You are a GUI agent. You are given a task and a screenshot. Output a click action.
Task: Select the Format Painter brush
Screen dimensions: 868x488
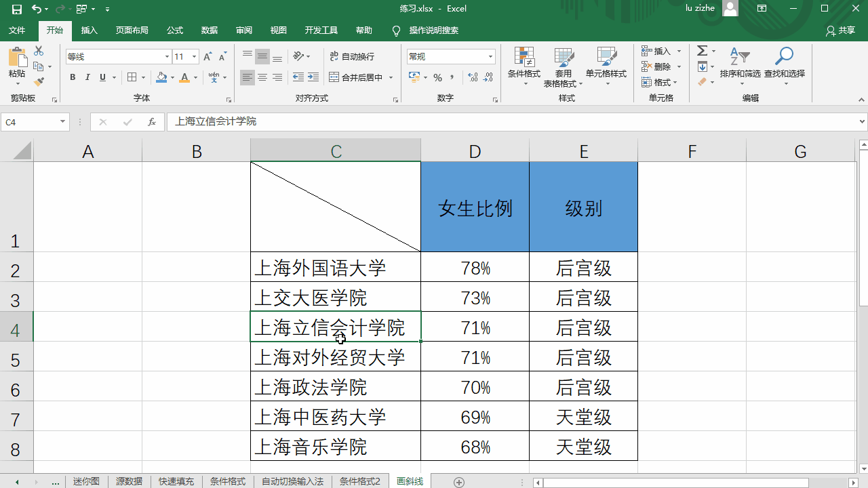39,81
